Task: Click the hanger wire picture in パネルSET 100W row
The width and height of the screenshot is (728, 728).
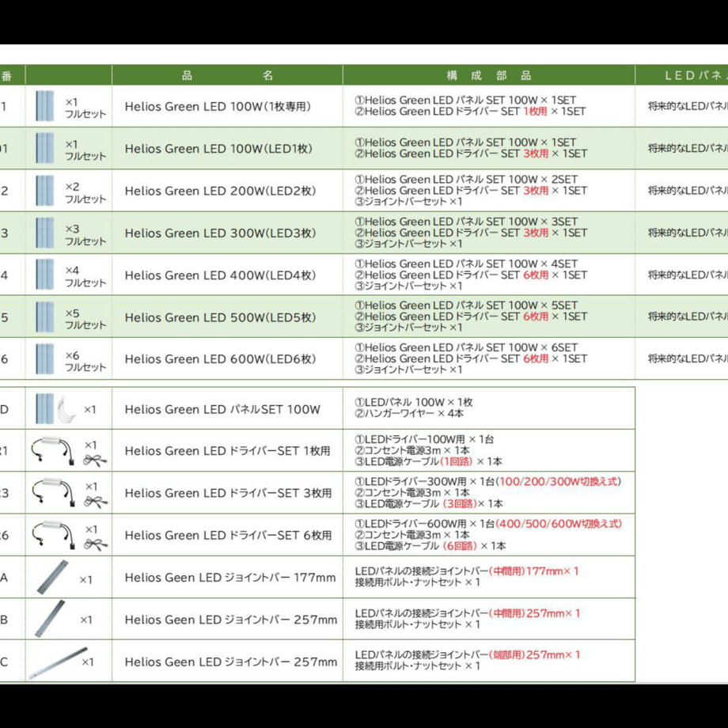Action: (x=66, y=409)
